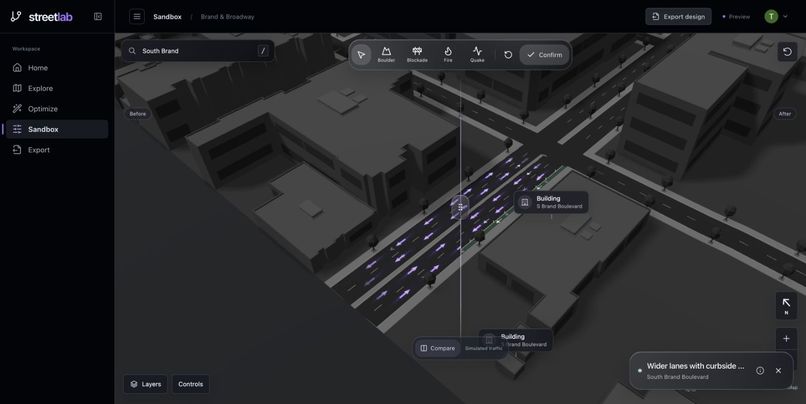Click the Wider lanes with curbside title
The height and width of the screenshot is (404, 806).
coord(695,366)
